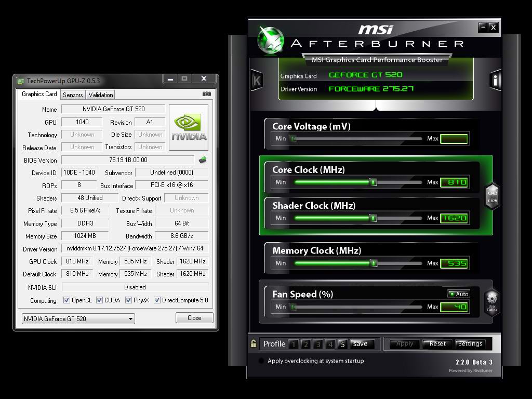Click the Reset button in Afterburner
This screenshot has height=399, width=532.
pyautogui.click(x=437, y=344)
